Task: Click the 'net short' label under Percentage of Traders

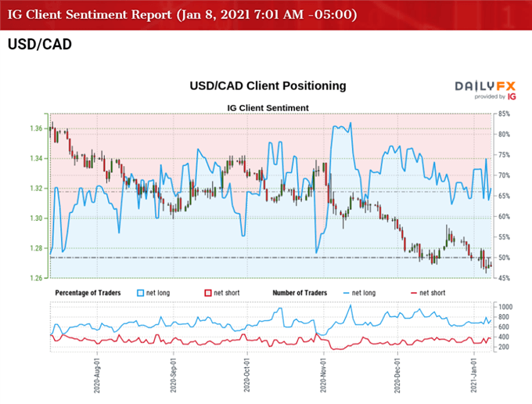Action: [227, 293]
